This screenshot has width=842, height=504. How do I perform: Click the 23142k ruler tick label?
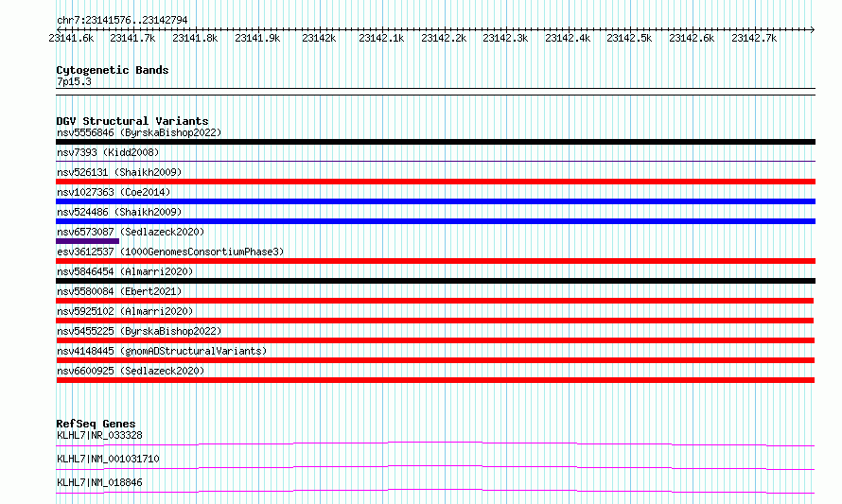[319, 38]
